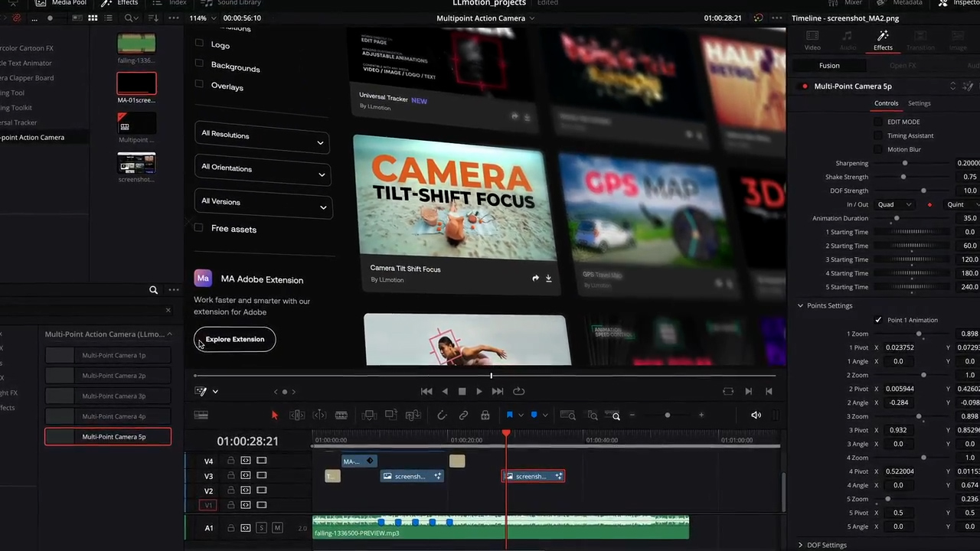Screen dimensions: 980x551
Task: Select Multi-Point Camera 3p effect
Action: [108, 396]
